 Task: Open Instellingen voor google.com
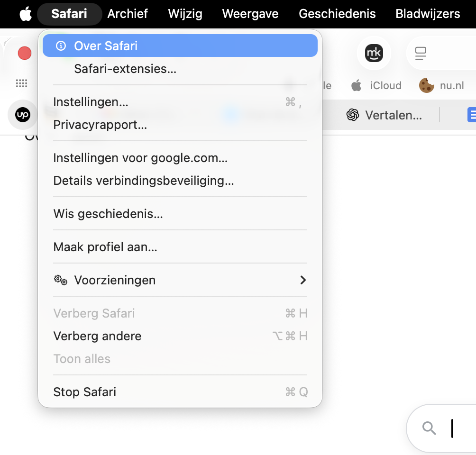140,158
